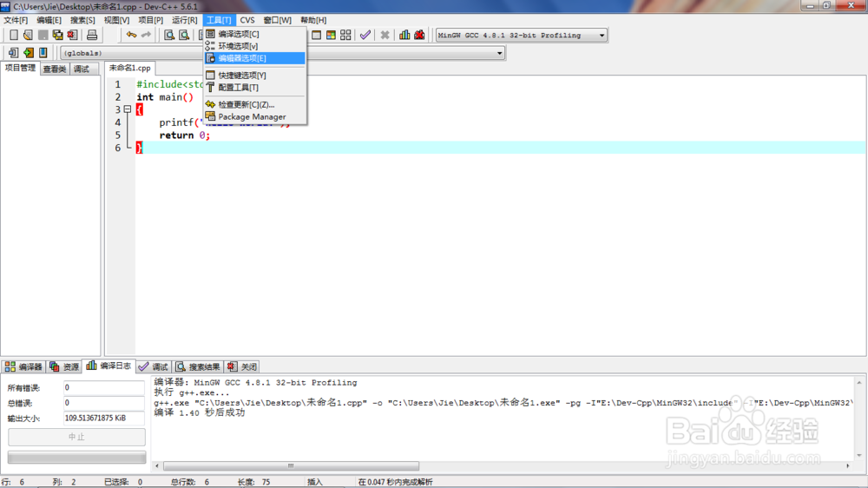The image size is (868, 488).
Task: Click the Compile and run colored icon
Action: tap(331, 35)
